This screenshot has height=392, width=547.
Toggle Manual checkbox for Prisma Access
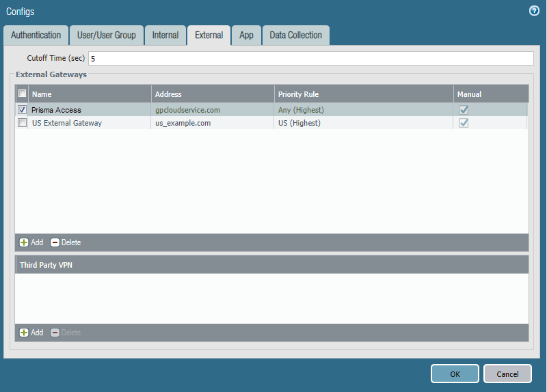tap(464, 110)
